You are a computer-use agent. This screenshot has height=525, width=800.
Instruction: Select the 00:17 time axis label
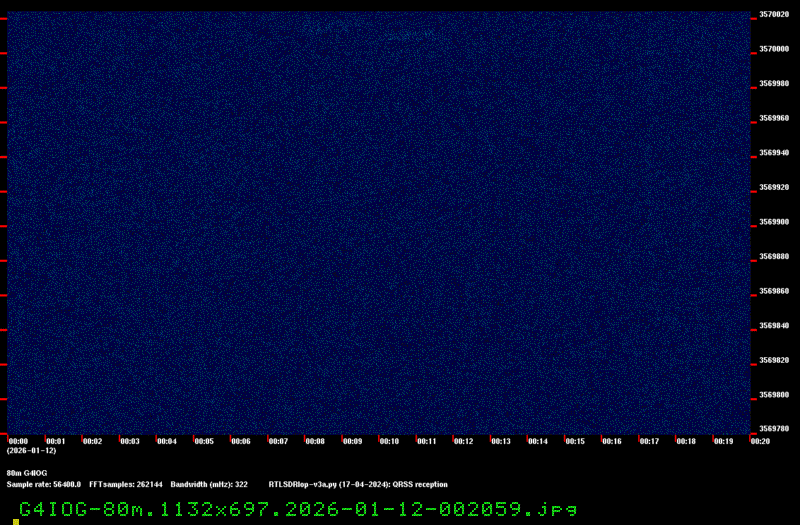tap(649, 441)
